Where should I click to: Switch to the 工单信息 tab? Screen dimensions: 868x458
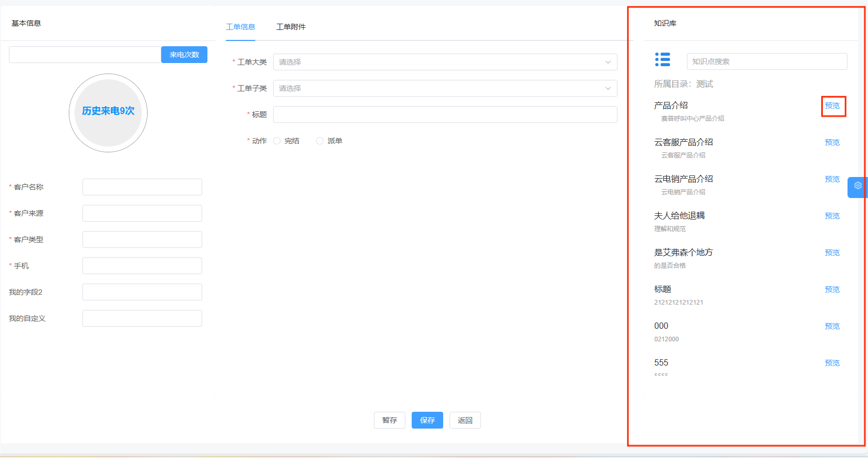click(240, 27)
